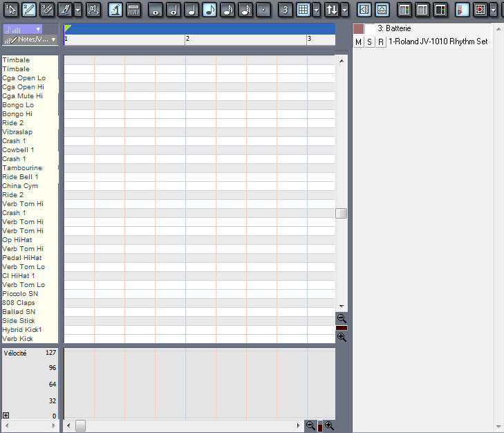Set thirty-second note duration
This screenshot has height=433, width=504.
pos(245,10)
